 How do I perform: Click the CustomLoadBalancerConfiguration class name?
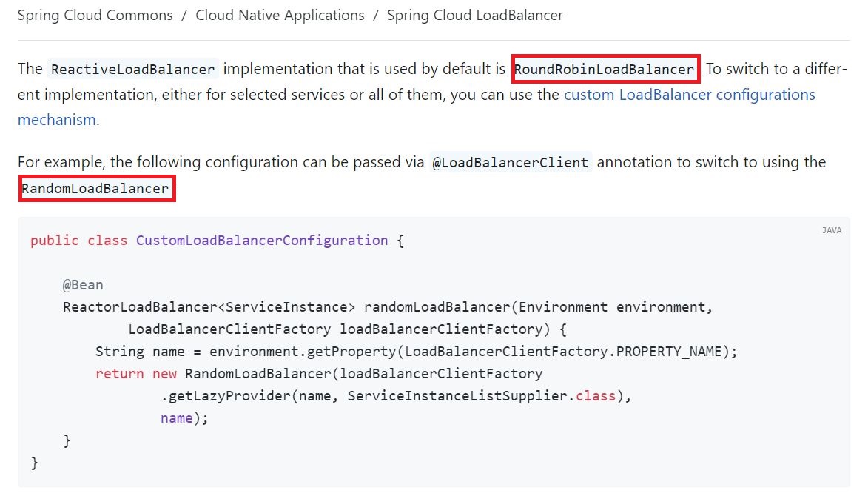(x=262, y=241)
